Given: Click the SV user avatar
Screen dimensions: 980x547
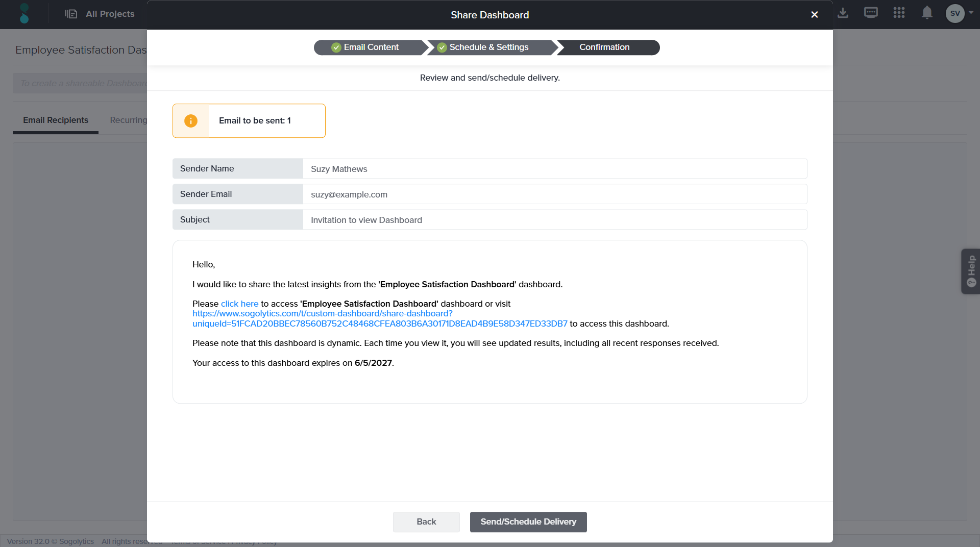Looking at the screenshot, I should 954,13.
